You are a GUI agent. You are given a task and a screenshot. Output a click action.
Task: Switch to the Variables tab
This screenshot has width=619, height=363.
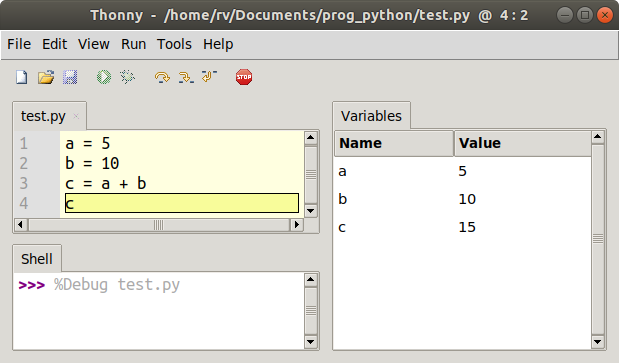371,116
